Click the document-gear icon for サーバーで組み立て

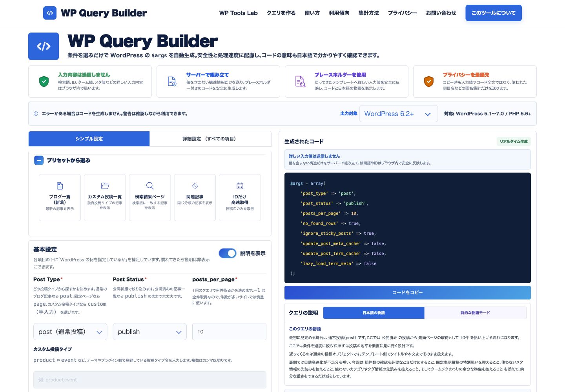[x=172, y=82]
